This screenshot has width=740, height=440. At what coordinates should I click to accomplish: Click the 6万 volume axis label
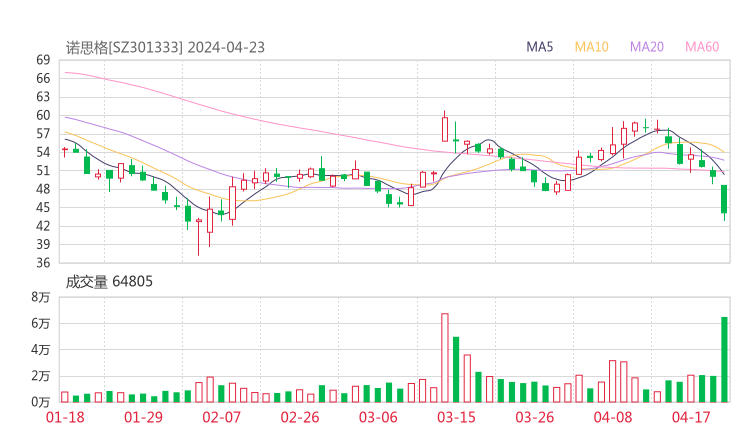point(41,323)
